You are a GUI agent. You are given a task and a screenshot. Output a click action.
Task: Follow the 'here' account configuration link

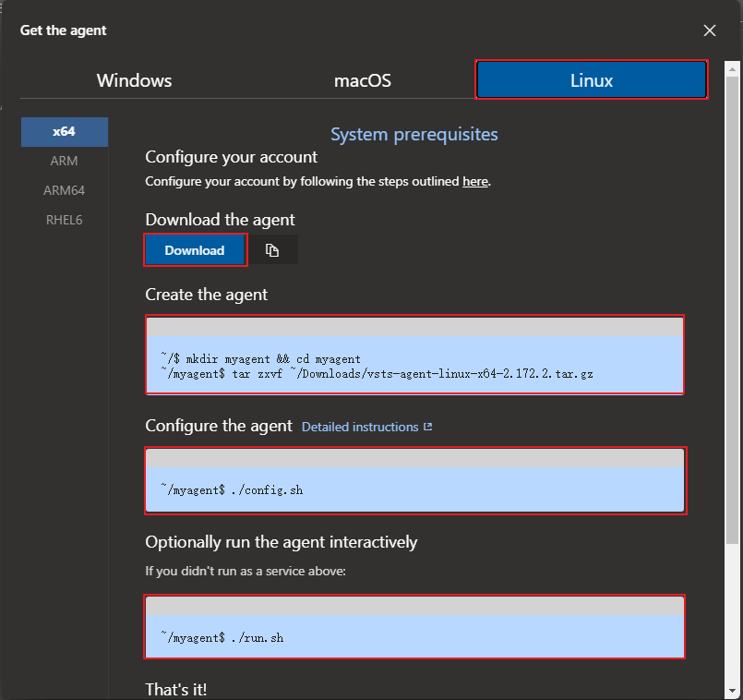[474, 182]
